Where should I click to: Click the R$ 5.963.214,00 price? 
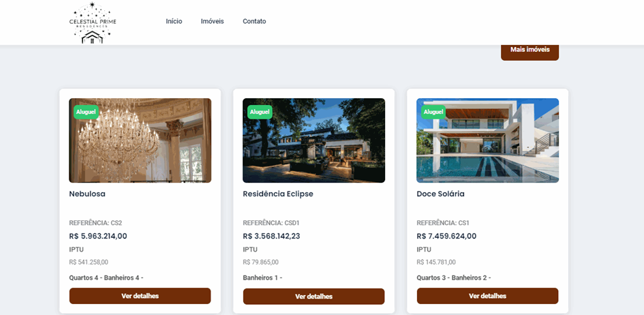click(x=98, y=236)
